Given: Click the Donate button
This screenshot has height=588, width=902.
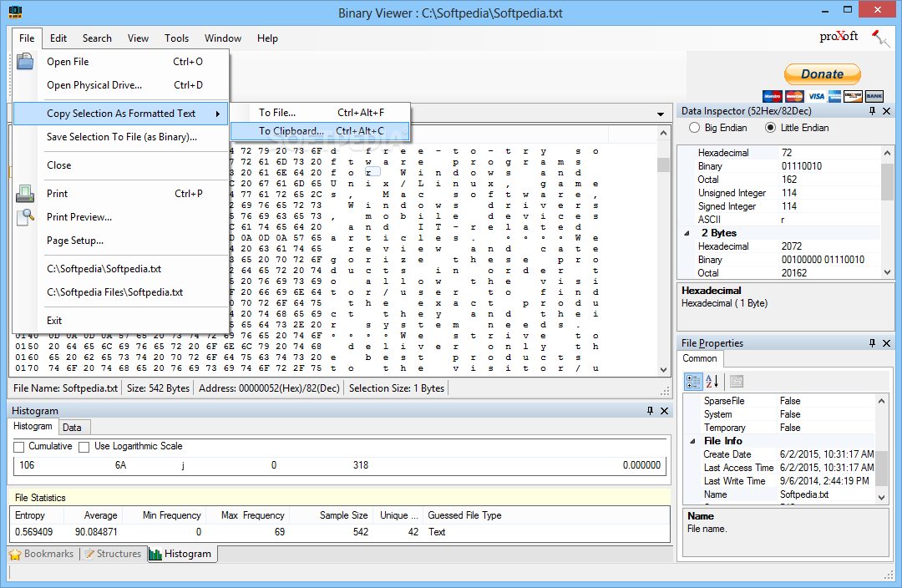Looking at the screenshot, I should click(822, 74).
